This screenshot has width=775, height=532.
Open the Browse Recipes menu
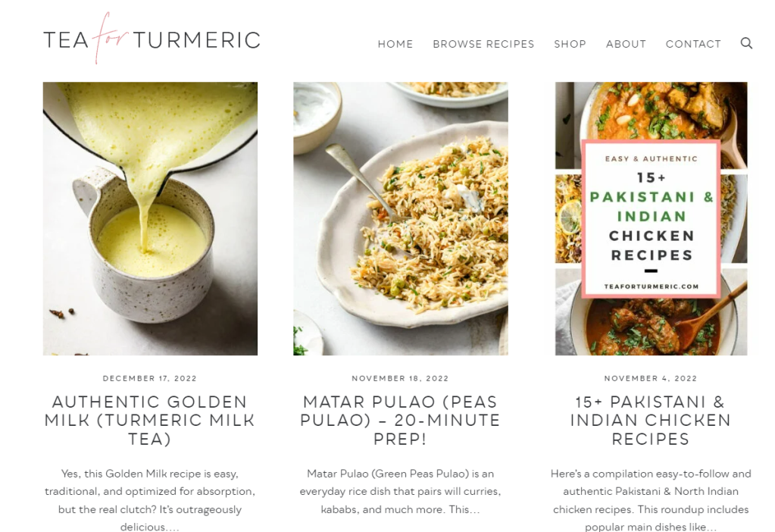pos(483,44)
